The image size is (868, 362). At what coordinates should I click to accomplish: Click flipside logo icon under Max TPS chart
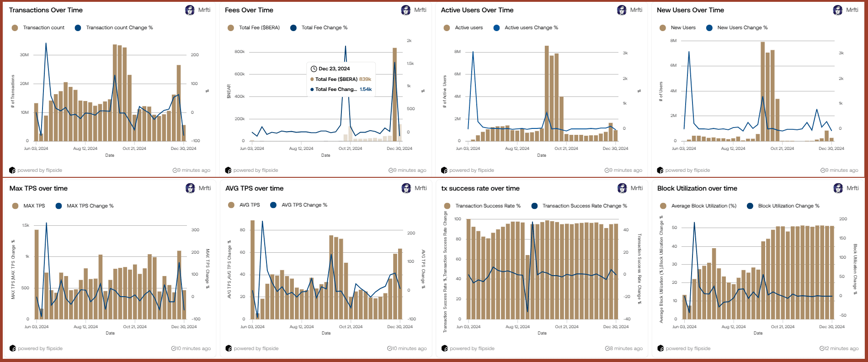pos(13,348)
